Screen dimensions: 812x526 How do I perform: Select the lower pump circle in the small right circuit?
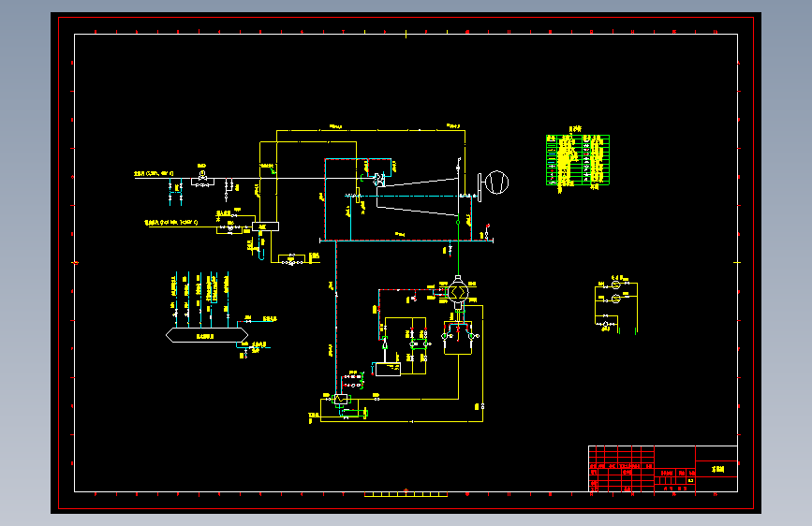615,299
